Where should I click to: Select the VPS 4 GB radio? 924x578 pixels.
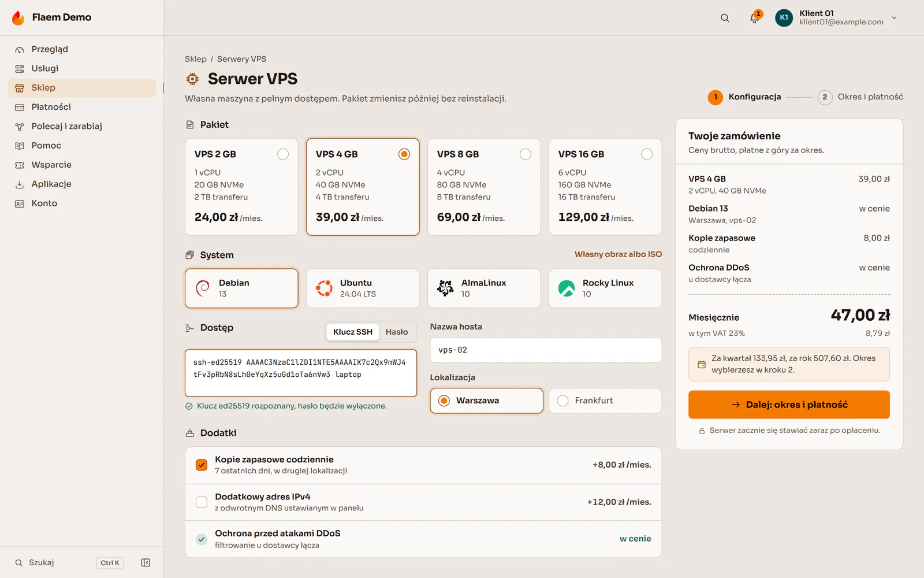404,154
